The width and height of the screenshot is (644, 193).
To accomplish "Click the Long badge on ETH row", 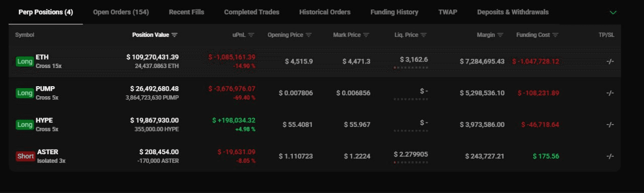I will (25, 61).
